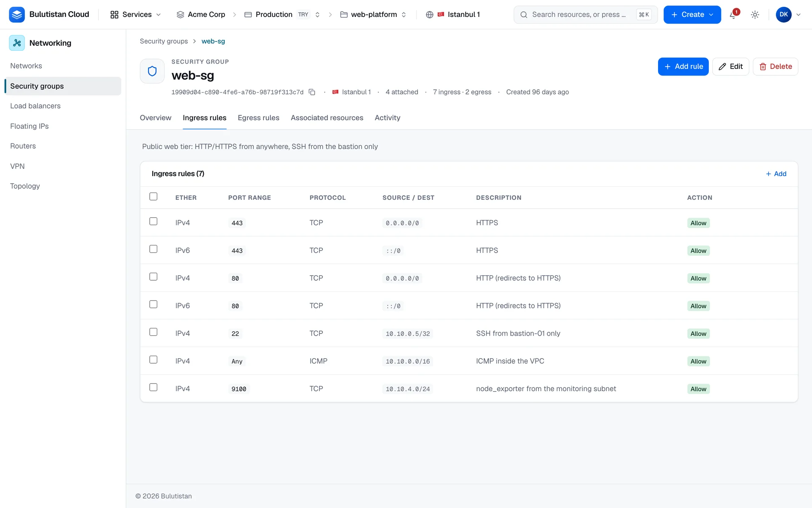Open the notifications bell
Viewport: 812px width, 508px height.
pyautogui.click(x=734, y=14)
